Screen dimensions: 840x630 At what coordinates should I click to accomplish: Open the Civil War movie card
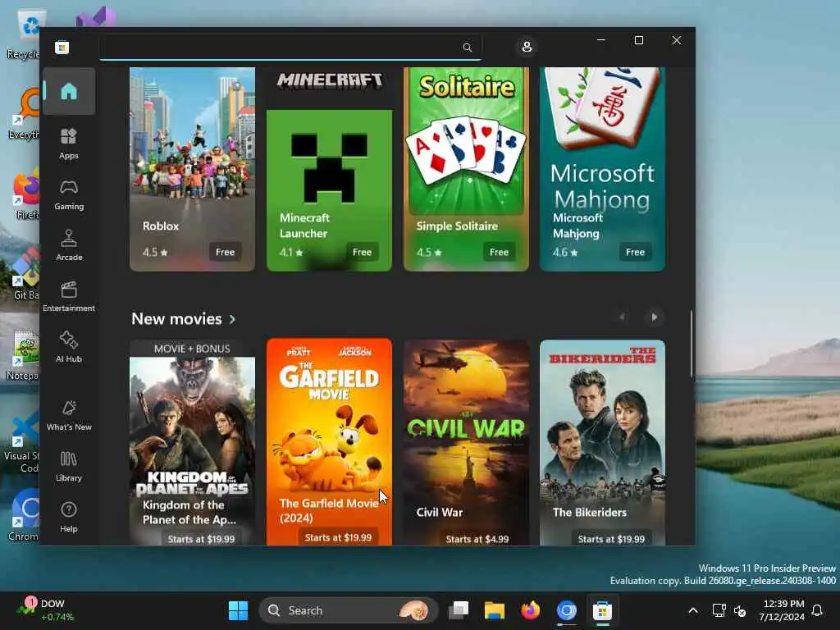tap(466, 442)
